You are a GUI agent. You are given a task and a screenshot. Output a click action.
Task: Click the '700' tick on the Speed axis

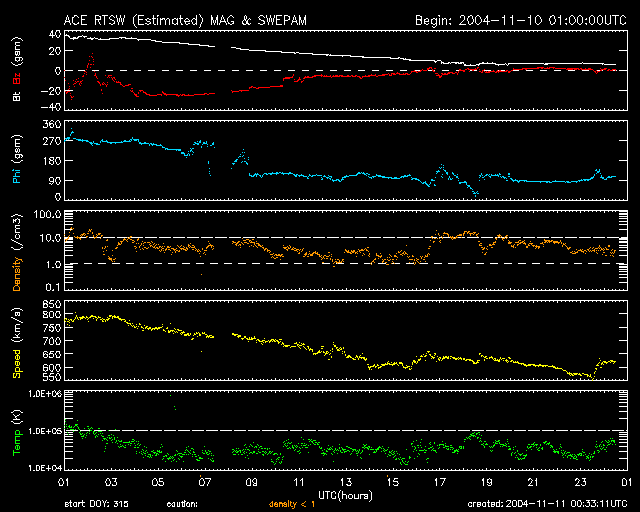(x=52, y=341)
